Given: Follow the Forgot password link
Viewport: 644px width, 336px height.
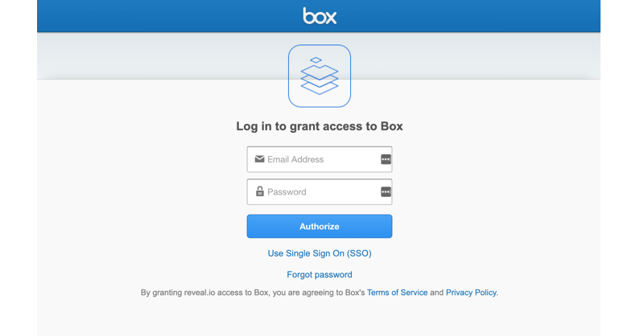Looking at the screenshot, I should (320, 274).
